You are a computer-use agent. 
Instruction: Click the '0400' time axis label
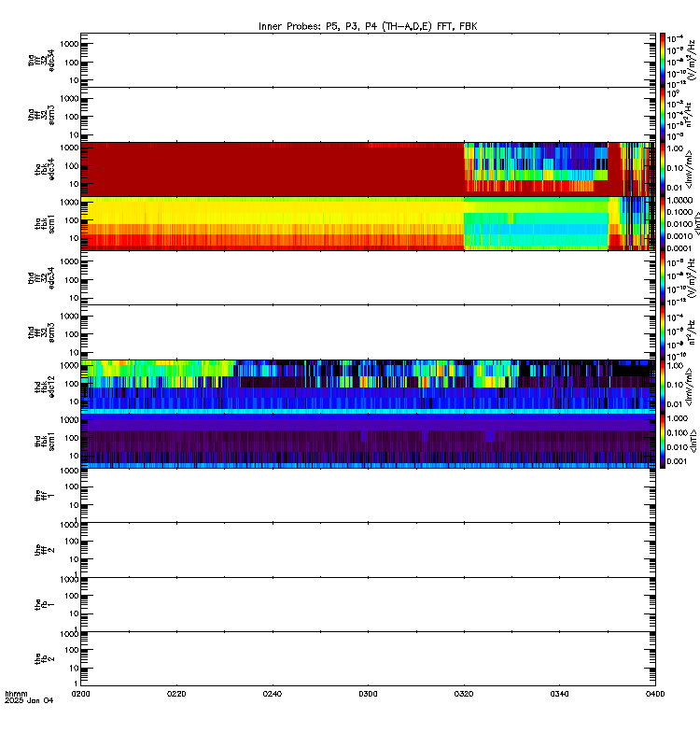pyautogui.click(x=655, y=694)
